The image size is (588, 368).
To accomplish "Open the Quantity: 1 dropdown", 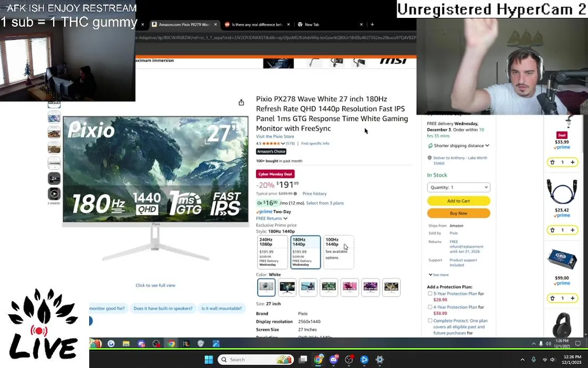I will pos(458,187).
